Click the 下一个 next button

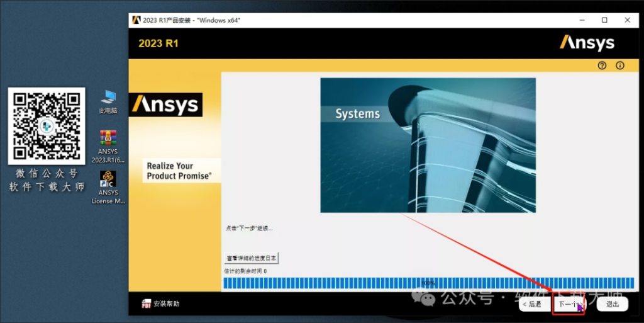tap(569, 304)
